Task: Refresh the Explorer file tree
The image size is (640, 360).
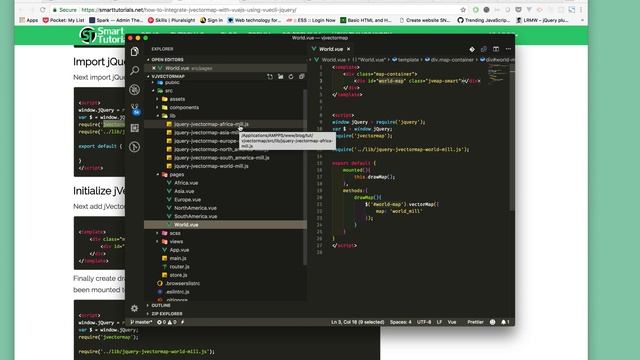Action: pos(291,77)
